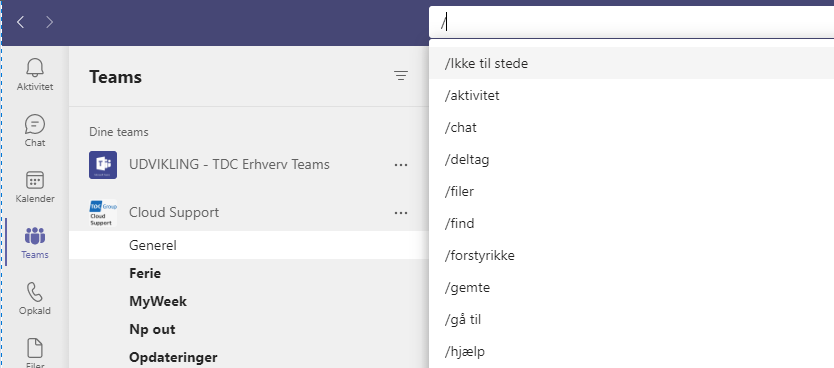Open Kalender in the sidebar
Image resolution: width=834 pixels, height=368 pixels.
[35, 187]
